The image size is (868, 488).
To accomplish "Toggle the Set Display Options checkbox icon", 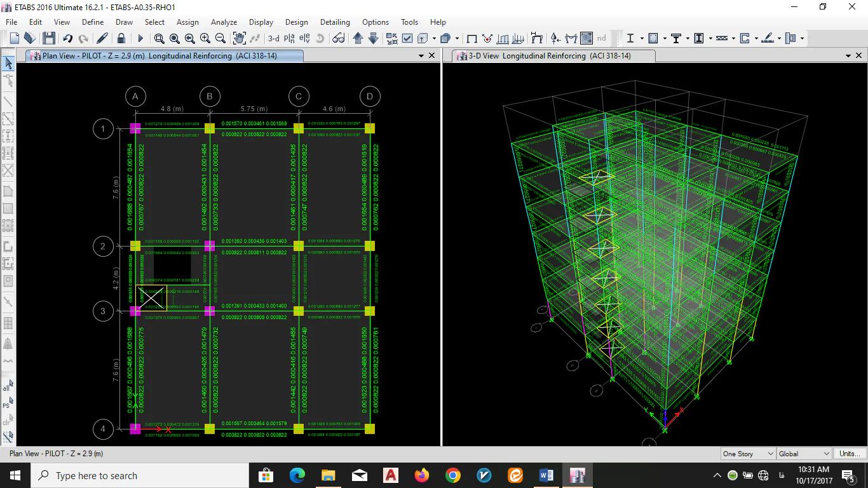I will 407,39.
